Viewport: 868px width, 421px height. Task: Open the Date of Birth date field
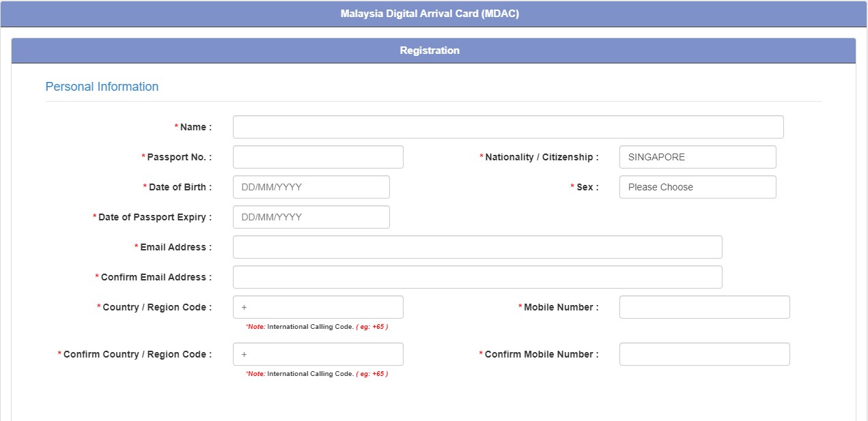[311, 187]
